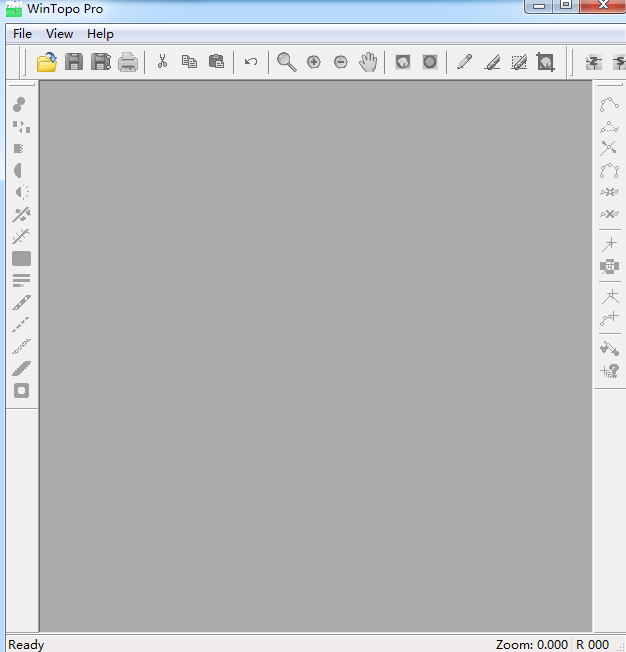Click the Paste clipboard icon
This screenshot has width=626, height=652.
click(216, 62)
